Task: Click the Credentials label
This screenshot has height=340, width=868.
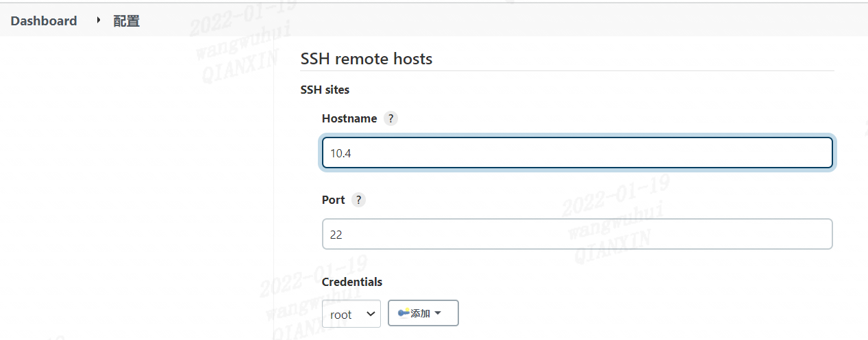Action: (352, 282)
